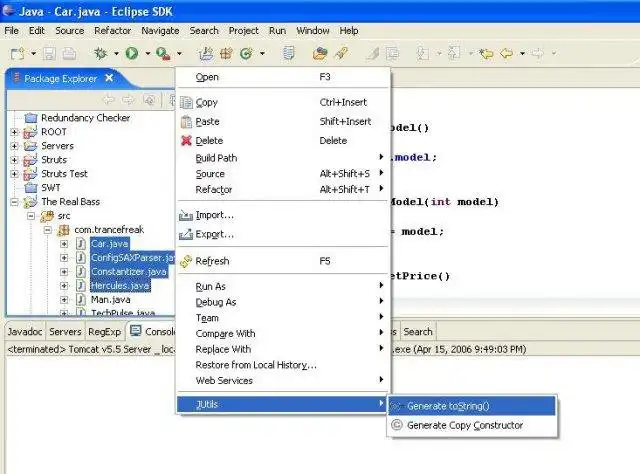Screen dimensions: 640x474
Task: Collapse The Real Bass project node
Action: click(x=14, y=202)
